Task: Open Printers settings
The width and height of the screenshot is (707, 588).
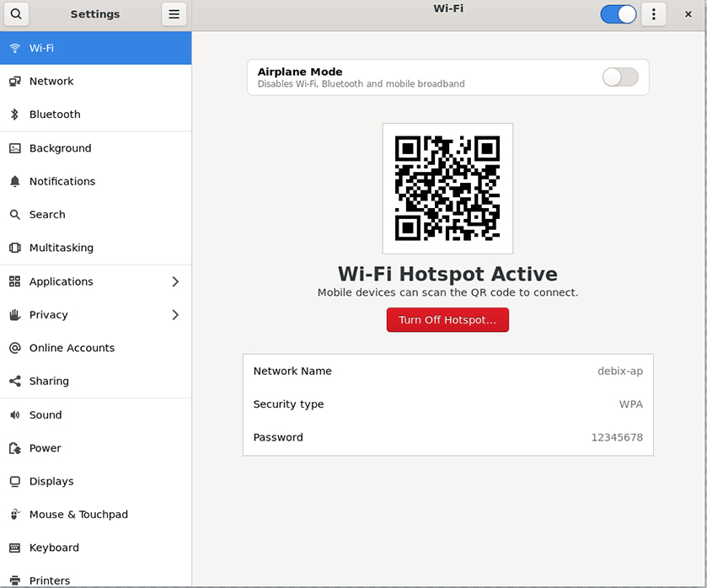Action: tap(95, 576)
